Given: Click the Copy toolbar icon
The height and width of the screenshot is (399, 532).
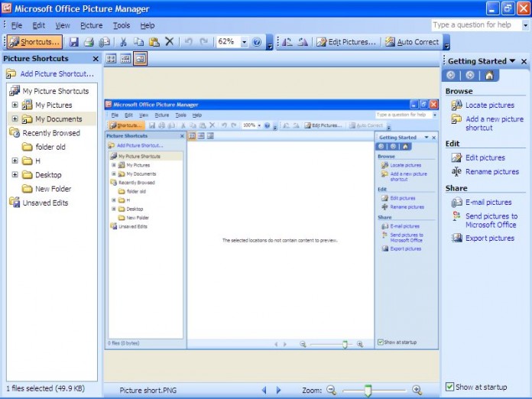Looking at the screenshot, I should click(x=138, y=42).
